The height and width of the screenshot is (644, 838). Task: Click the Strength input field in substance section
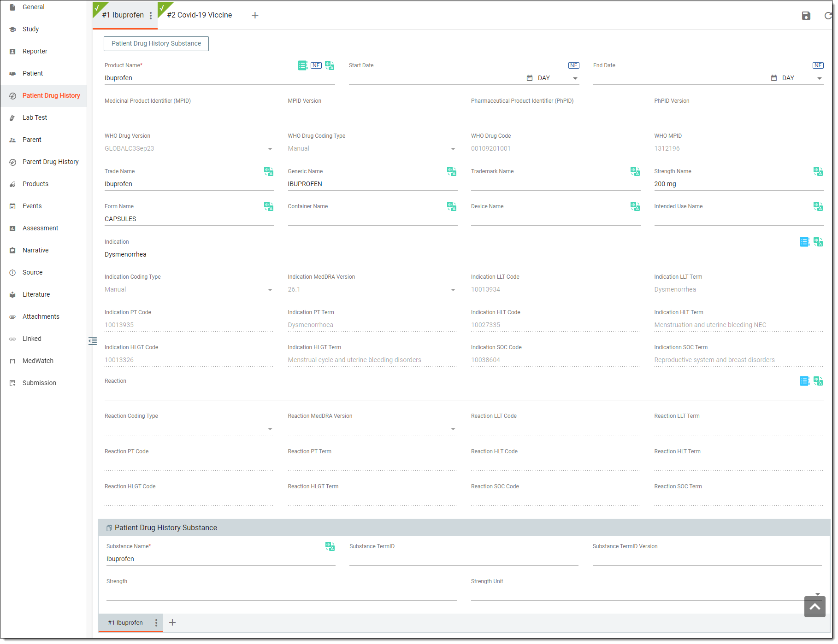(x=282, y=594)
